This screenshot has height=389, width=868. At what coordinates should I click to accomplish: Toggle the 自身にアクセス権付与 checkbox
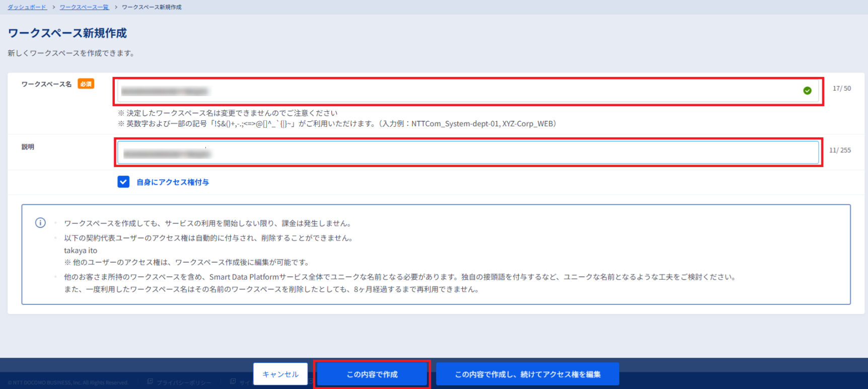click(x=123, y=182)
